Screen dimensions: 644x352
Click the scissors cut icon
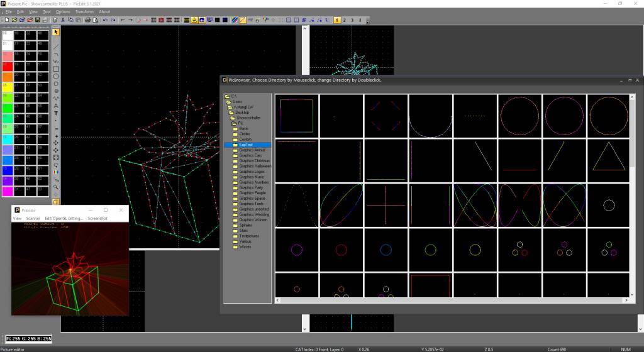(62, 20)
